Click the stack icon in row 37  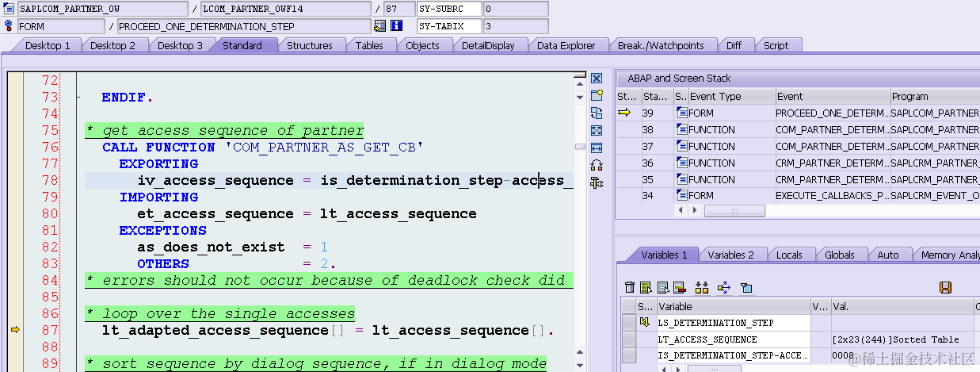[x=681, y=146]
